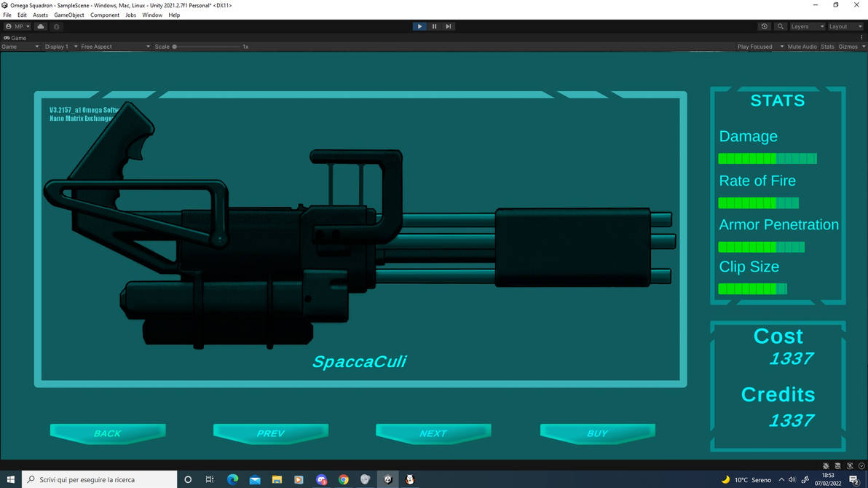The image size is (868, 488).
Task: Open the Play Focused dropdown
Action: pos(760,47)
